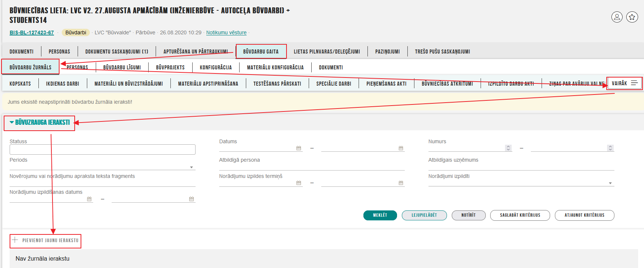Click the Atbildīgais uzņēmums field

pos(521,167)
